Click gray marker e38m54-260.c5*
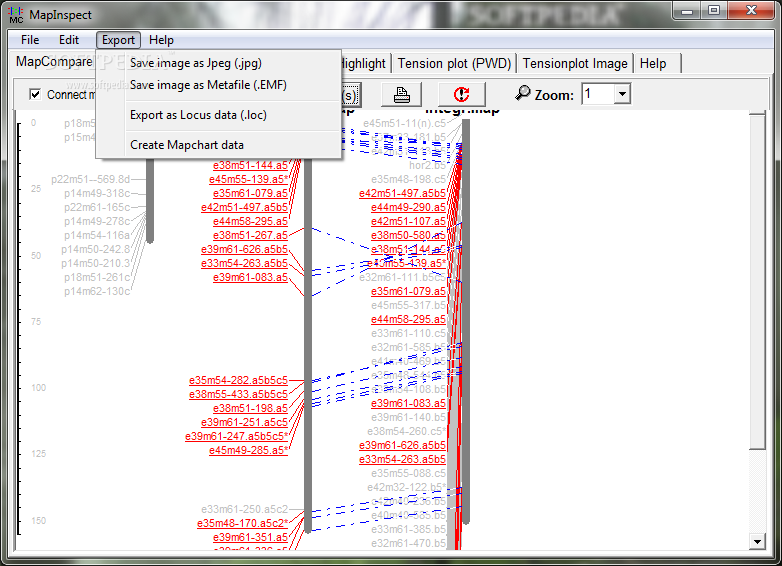Screen dimensions: 782x566 click(x=406, y=431)
